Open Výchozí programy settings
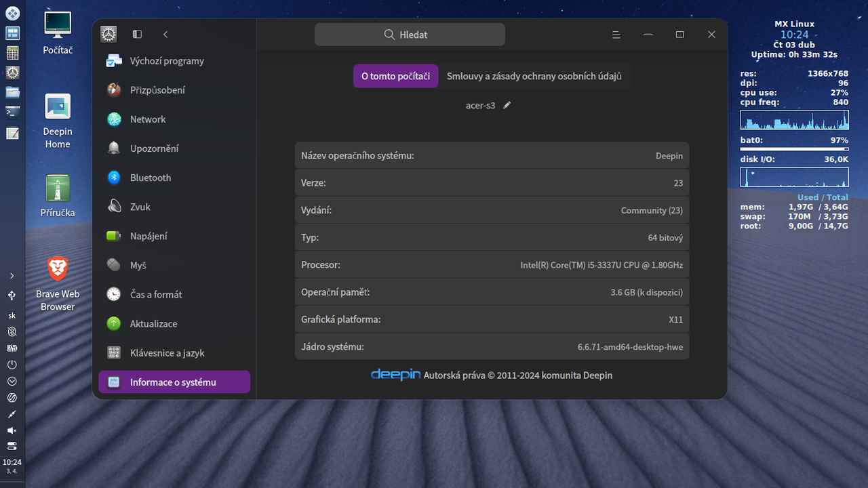The width and height of the screenshot is (868, 488). click(x=174, y=61)
